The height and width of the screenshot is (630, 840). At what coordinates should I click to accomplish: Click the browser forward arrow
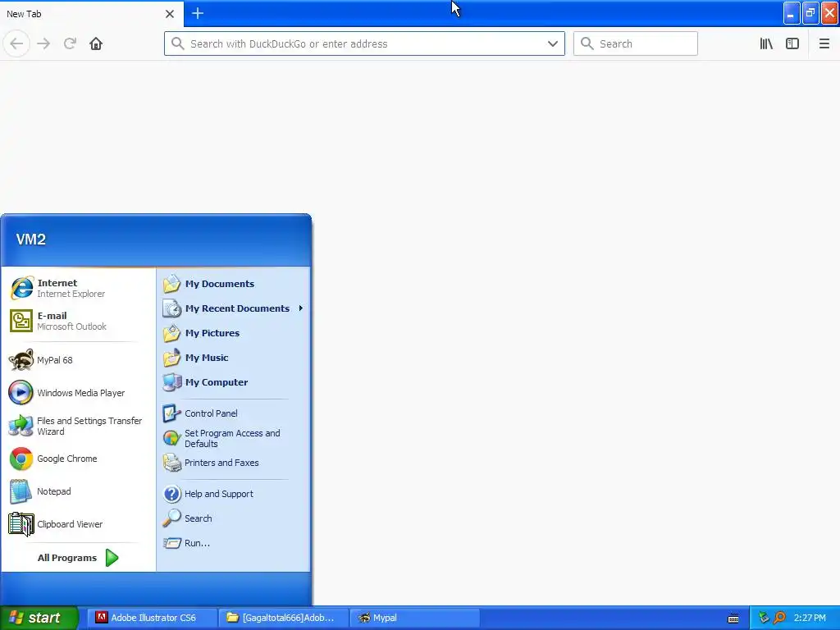(43, 43)
